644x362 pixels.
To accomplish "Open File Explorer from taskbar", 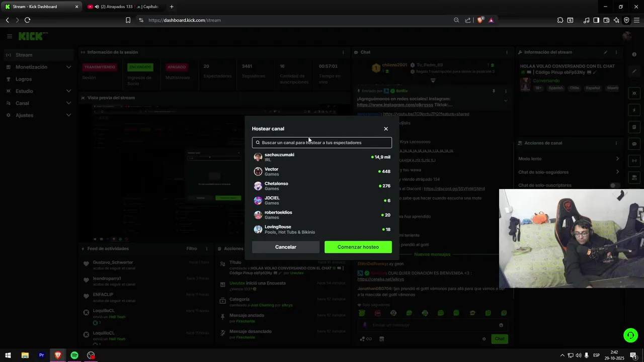I will (25, 355).
